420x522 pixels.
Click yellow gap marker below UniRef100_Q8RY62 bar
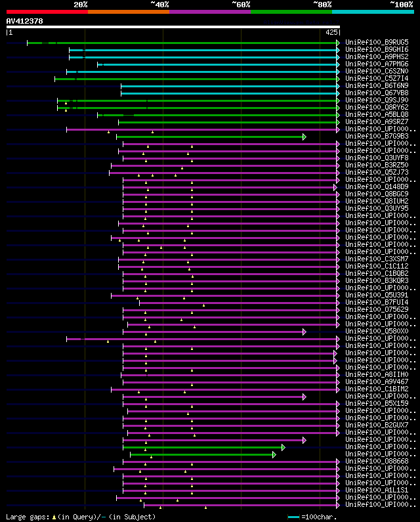[x=66, y=110]
